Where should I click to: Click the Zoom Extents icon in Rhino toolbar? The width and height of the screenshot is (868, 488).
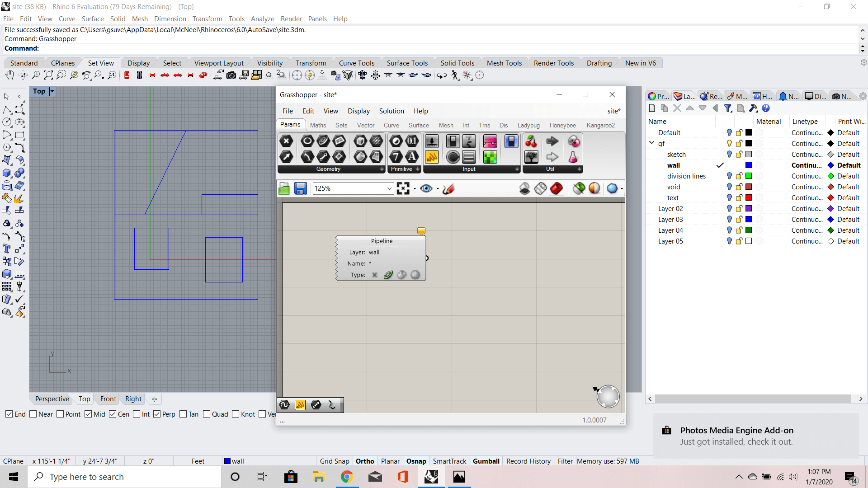click(48, 75)
